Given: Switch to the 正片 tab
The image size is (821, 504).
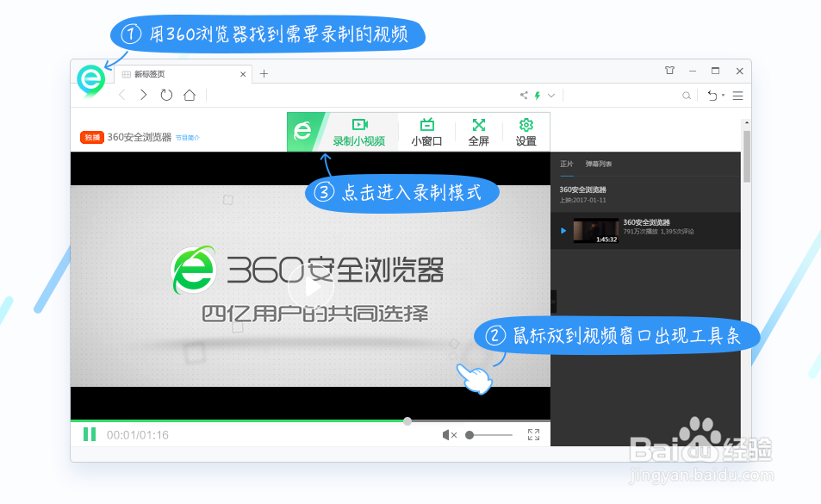Looking at the screenshot, I should click(x=567, y=164).
